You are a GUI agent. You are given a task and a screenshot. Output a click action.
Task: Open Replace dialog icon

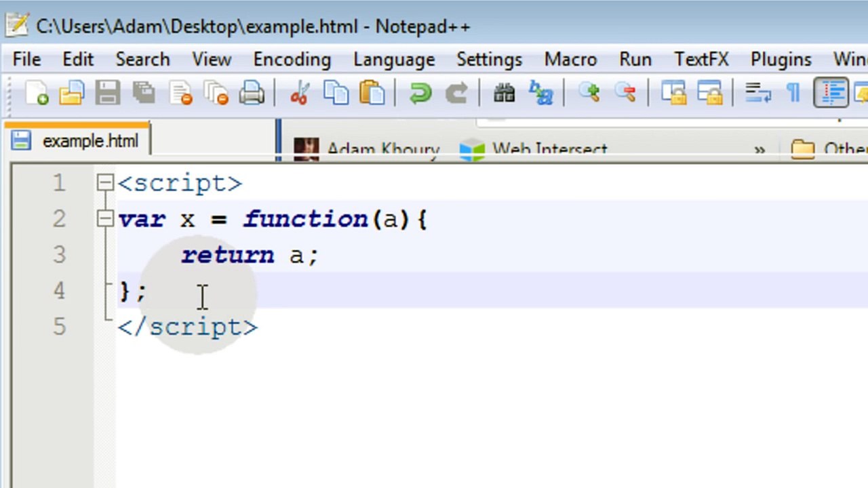[540, 93]
